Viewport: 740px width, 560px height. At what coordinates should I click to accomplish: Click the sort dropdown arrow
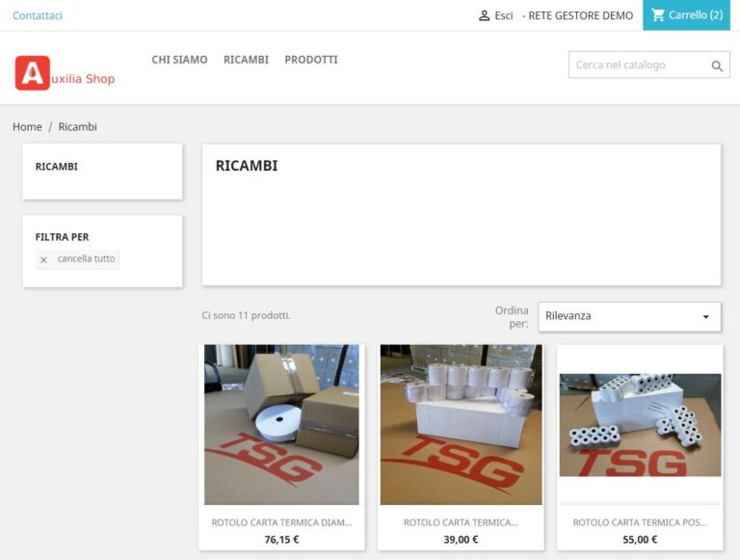(706, 317)
